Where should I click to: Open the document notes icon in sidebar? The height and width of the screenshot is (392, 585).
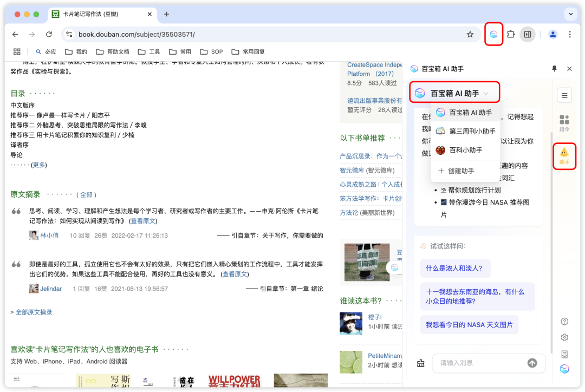(x=564, y=354)
